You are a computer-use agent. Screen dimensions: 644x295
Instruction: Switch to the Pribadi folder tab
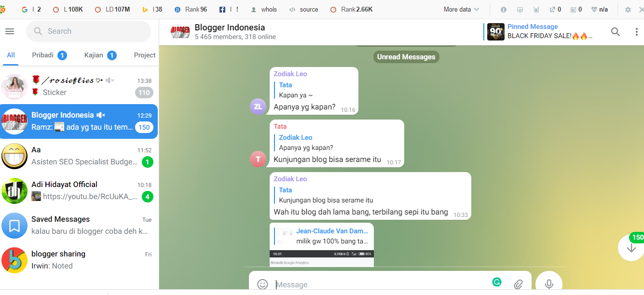(49, 55)
